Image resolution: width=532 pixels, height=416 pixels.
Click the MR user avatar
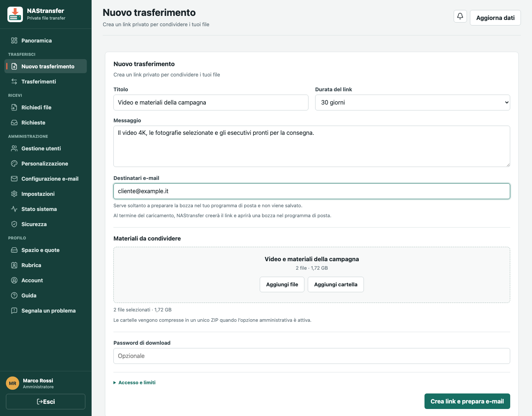[x=13, y=383]
